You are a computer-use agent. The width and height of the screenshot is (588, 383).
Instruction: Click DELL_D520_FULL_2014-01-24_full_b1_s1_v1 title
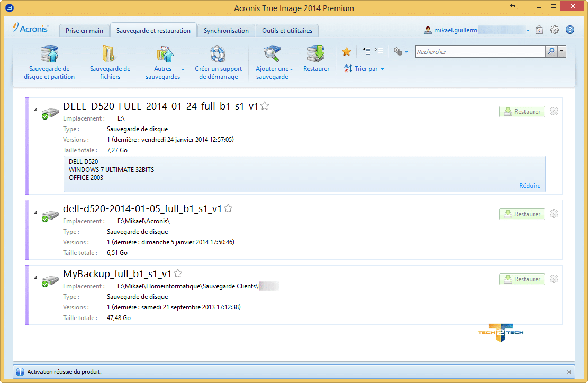click(x=160, y=106)
